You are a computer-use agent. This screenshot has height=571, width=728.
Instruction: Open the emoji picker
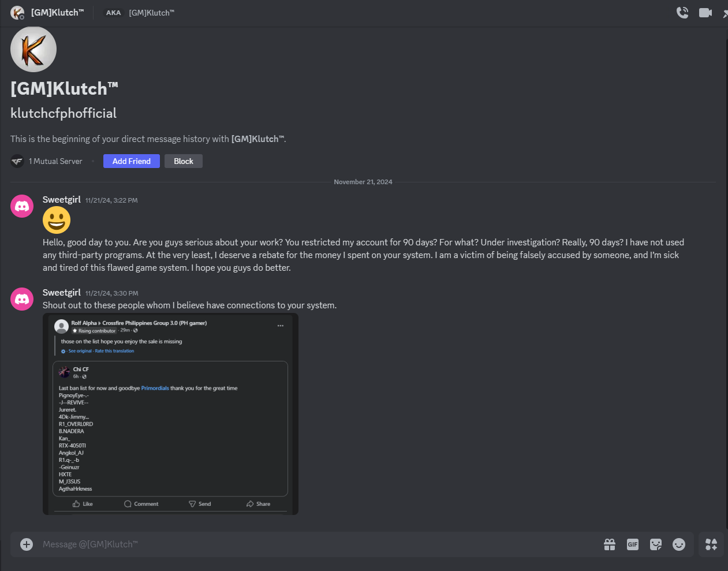[x=679, y=544]
